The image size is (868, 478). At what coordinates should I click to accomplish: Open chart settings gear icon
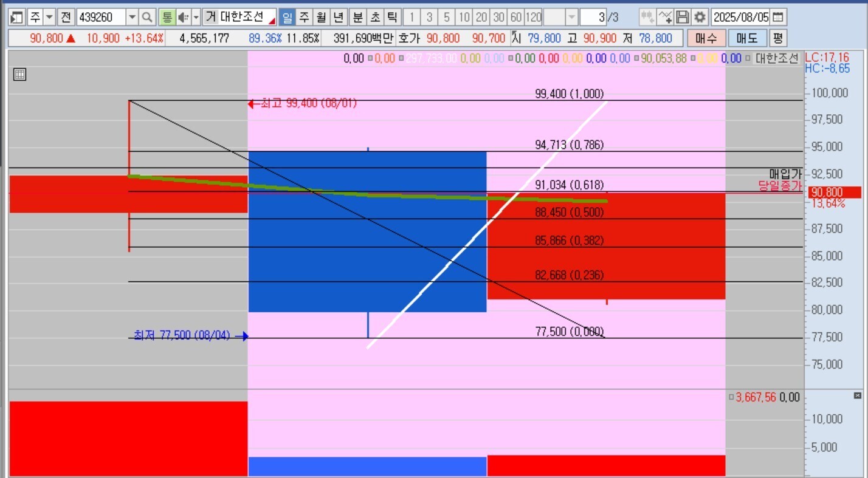[x=700, y=17]
